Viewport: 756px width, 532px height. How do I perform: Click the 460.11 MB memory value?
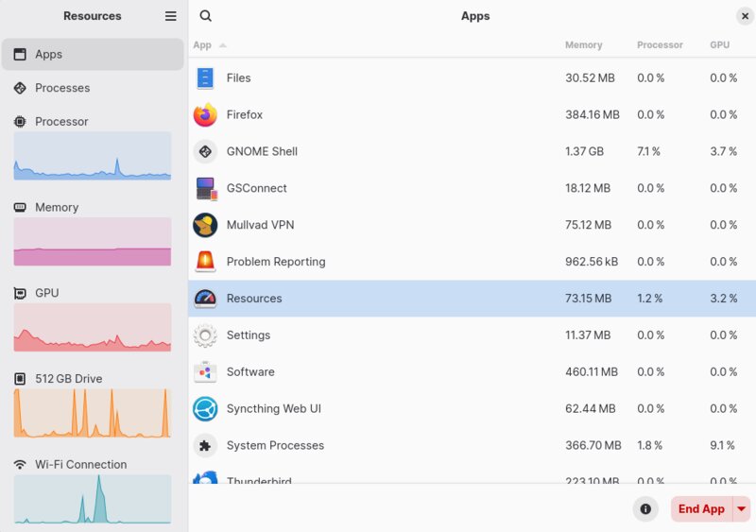click(x=592, y=372)
